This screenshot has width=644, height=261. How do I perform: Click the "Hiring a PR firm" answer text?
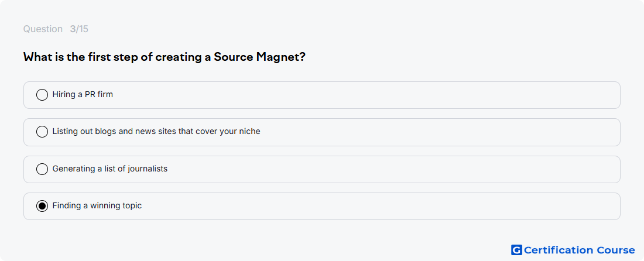pyautogui.click(x=83, y=95)
